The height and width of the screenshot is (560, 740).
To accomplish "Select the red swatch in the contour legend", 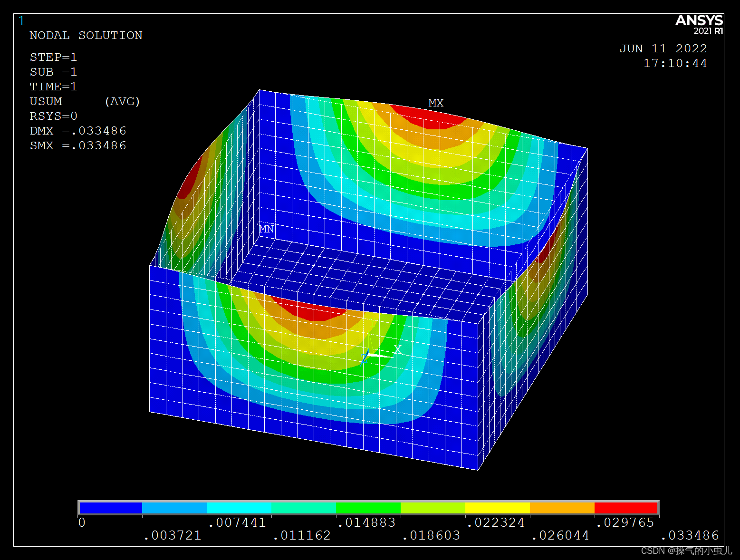I will pos(625,508).
